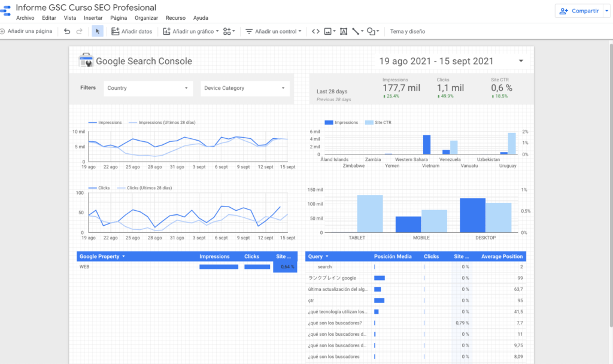Select the insert image tool
This screenshot has width=613, height=364.
[x=330, y=31]
